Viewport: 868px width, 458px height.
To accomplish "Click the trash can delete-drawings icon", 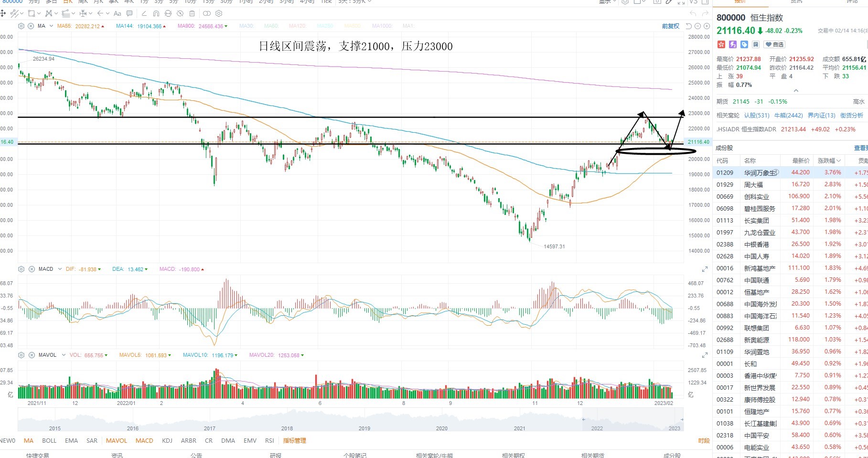I will (192, 13).
